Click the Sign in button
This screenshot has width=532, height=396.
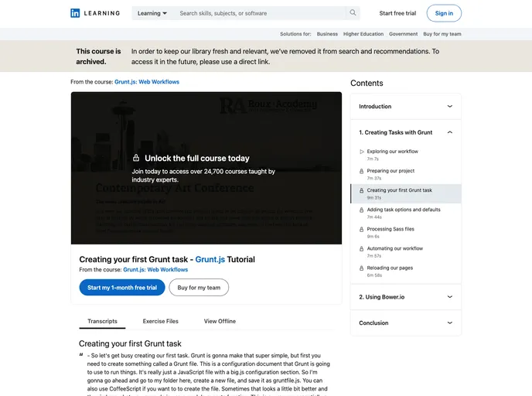[444, 13]
